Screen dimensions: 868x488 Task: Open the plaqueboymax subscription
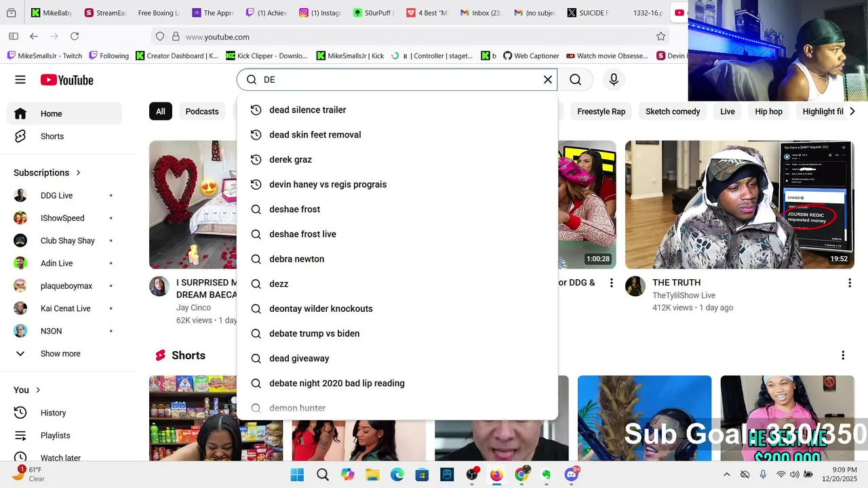(64, 286)
